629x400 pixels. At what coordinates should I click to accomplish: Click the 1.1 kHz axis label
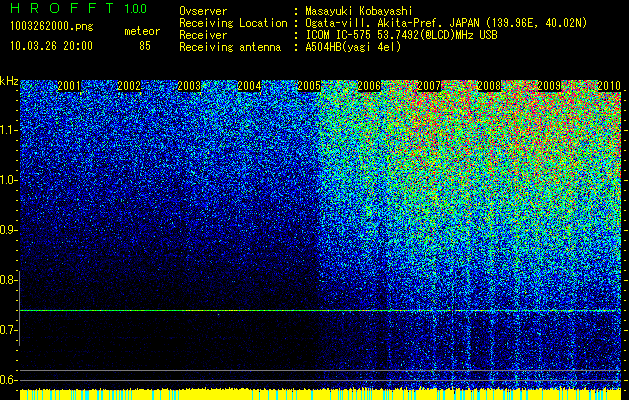coord(8,130)
